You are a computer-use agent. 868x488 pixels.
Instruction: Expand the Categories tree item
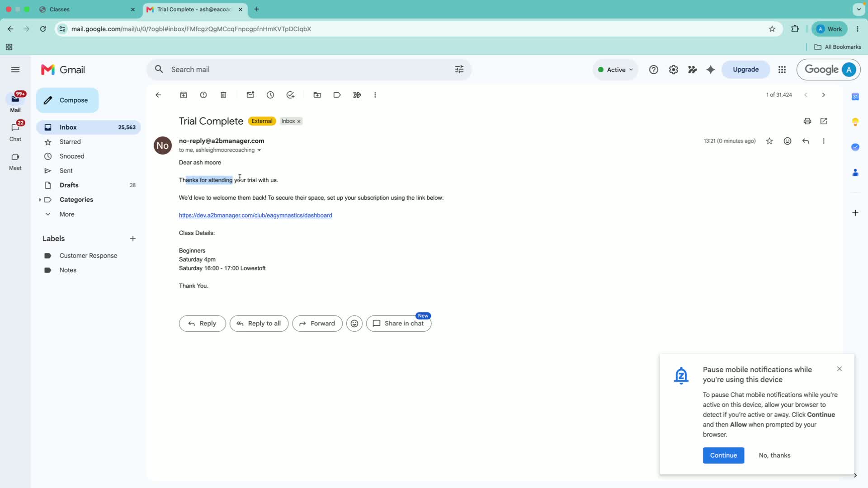pos(40,200)
